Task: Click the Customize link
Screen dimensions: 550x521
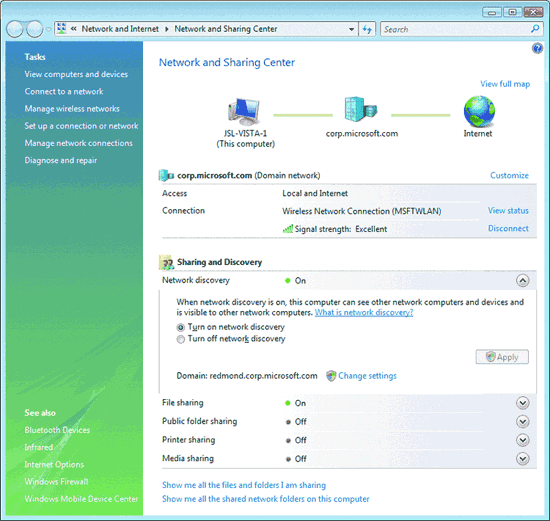Action: pos(509,175)
